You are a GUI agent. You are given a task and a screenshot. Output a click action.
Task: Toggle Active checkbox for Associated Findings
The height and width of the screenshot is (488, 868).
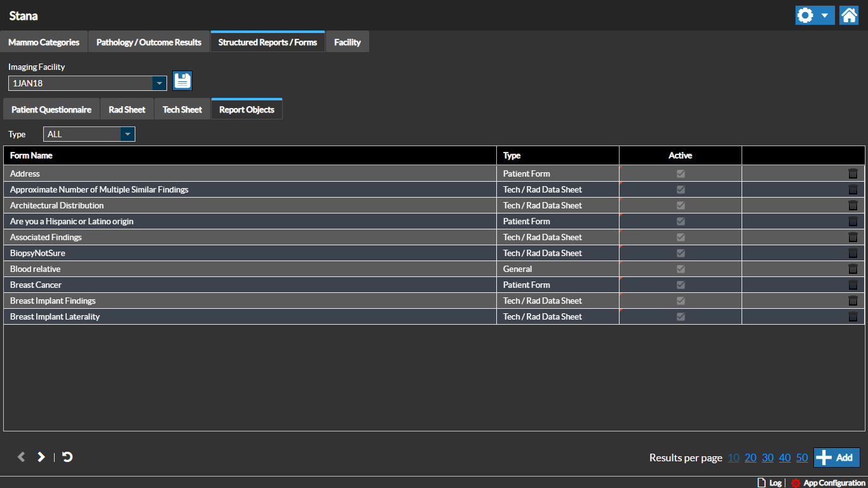coord(681,237)
